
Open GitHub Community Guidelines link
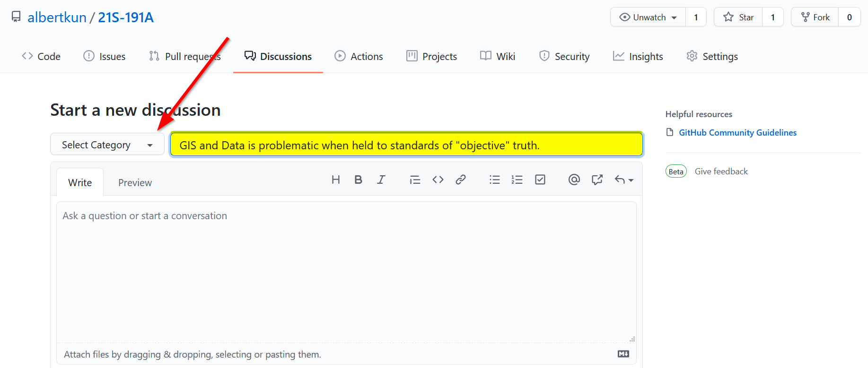click(737, 133)
